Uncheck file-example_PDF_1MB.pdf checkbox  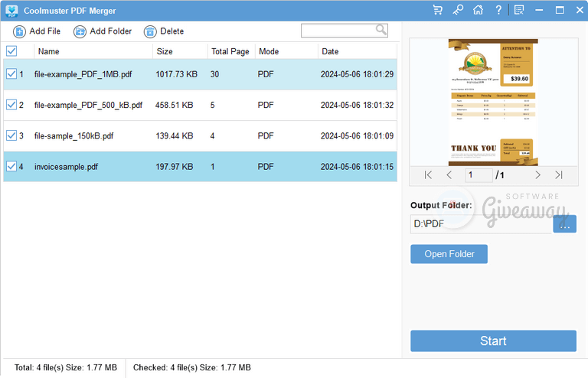(11, 73)
